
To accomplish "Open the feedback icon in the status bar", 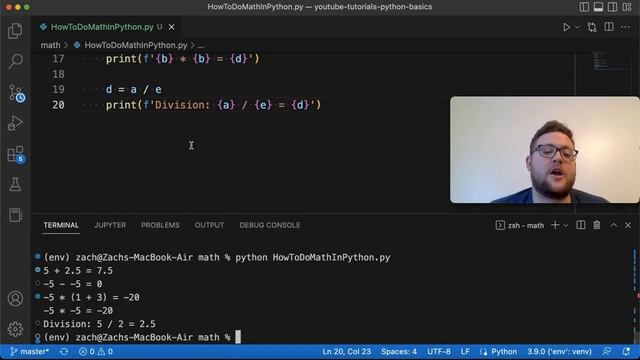I will 607,351.
